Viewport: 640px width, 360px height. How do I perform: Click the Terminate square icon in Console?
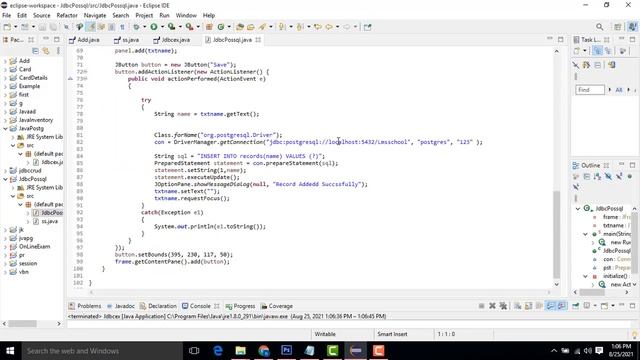[481, 306]
